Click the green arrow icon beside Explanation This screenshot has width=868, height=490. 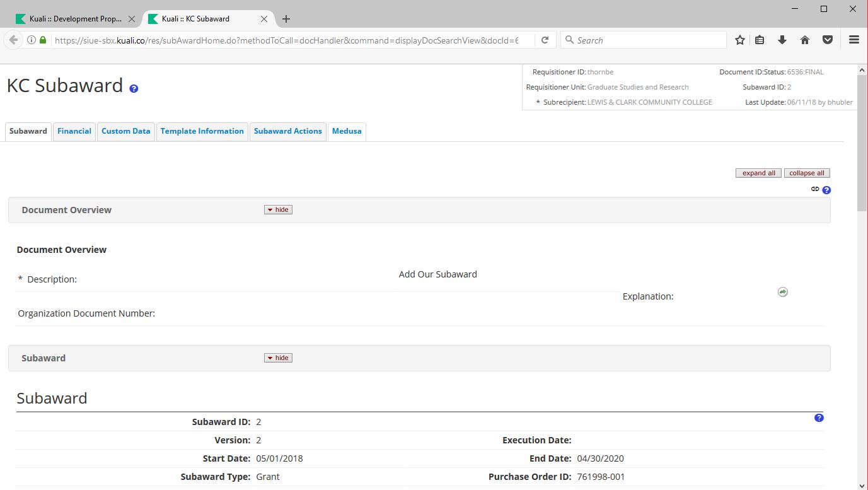782,292
